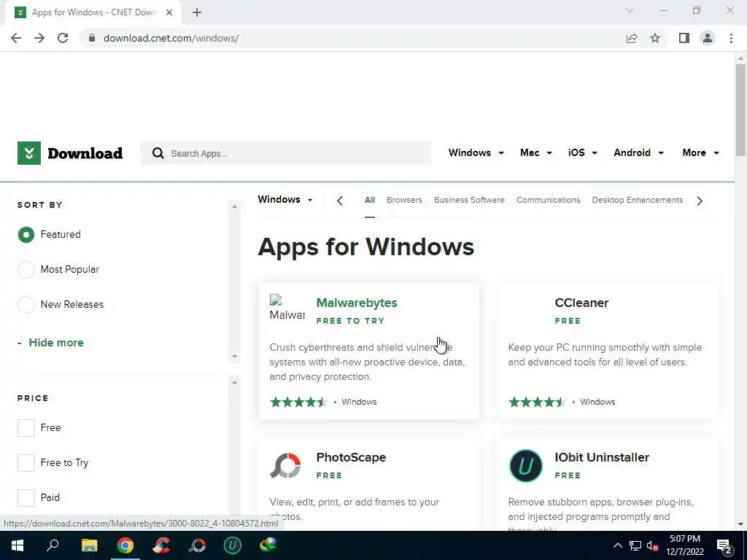This screenshot has width=747, height=560.
Task: Select the All category tab
Action: pos(370,200)
